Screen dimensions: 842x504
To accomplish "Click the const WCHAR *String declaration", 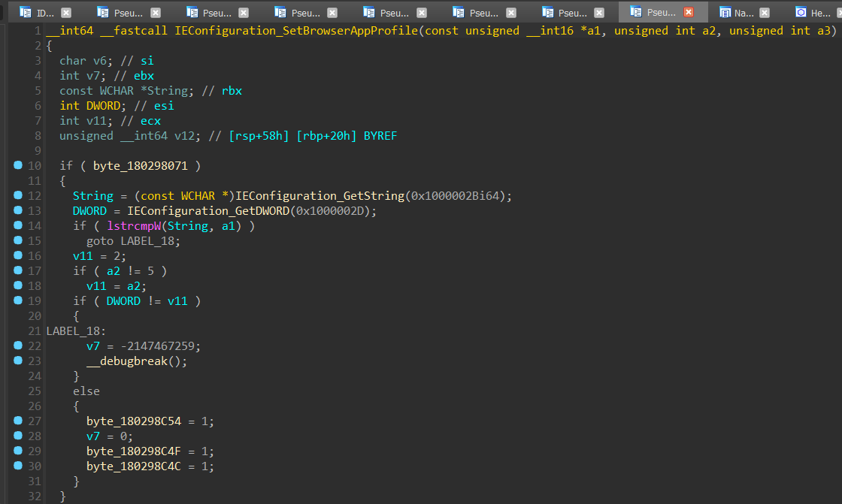I will (127, 91).
